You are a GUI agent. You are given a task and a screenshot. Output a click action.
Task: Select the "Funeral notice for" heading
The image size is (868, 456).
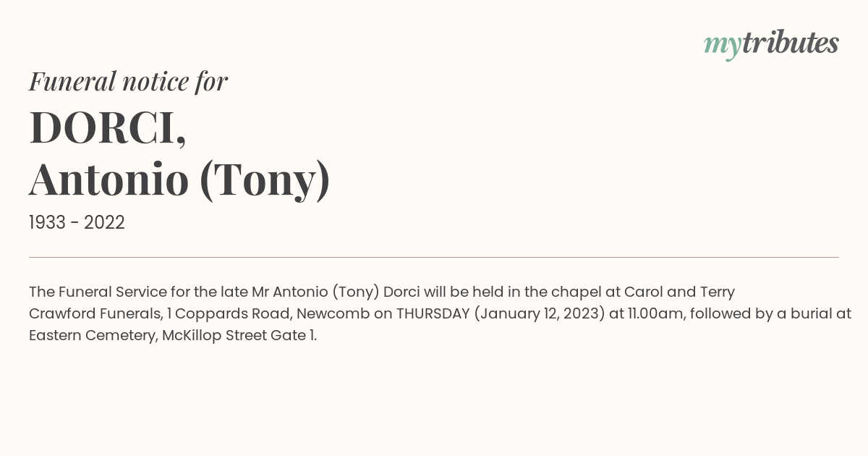click(128, 81)
